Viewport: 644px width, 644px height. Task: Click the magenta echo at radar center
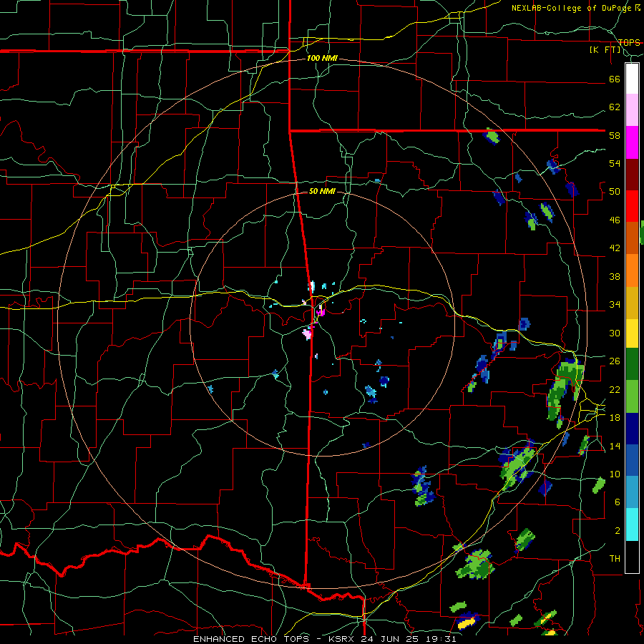(x=321, y=311)
